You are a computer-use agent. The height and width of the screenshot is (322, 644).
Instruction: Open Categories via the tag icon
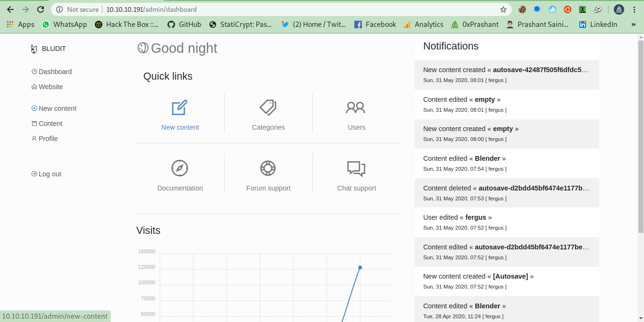(x=268, y=107)
